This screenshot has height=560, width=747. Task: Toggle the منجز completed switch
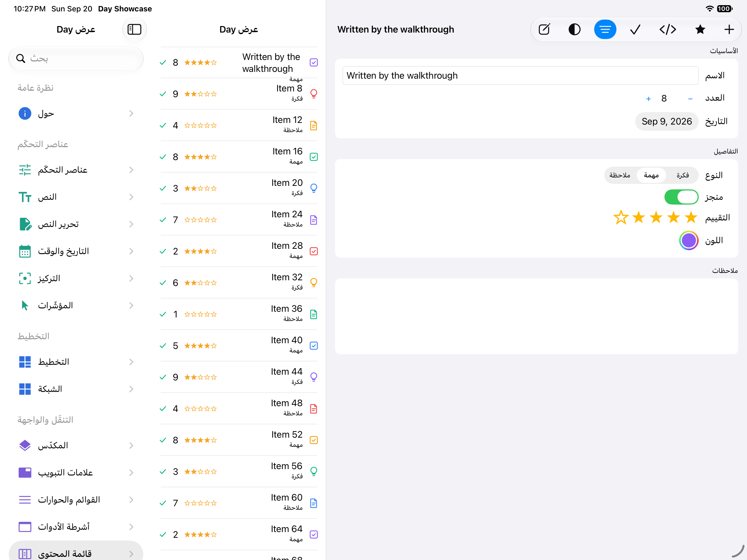coord(681,197)
